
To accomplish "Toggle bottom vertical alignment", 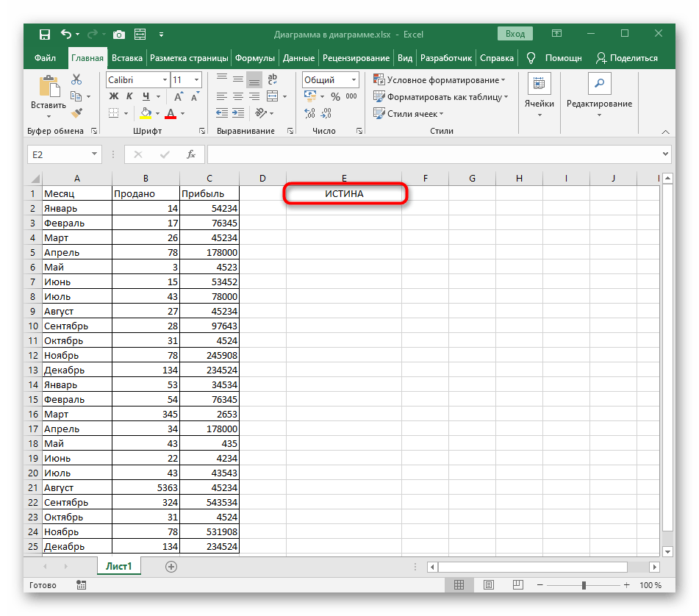I will point(254,80).
